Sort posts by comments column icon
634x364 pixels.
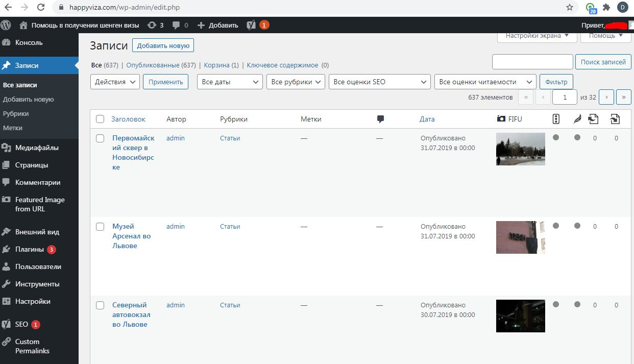380,119
